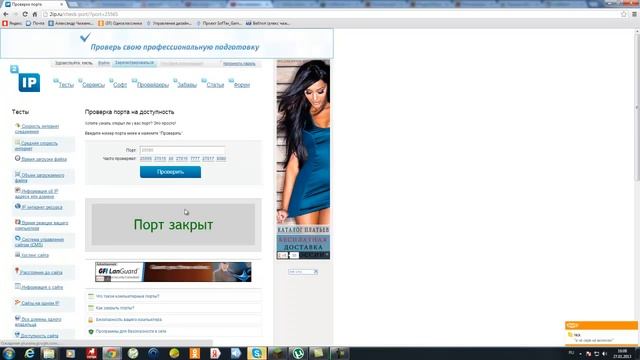Image resolution: width=640 pixels, height=360 pixels.
Task: Click the Зарегистрироваться link in header
Action: tap(134, 63)
